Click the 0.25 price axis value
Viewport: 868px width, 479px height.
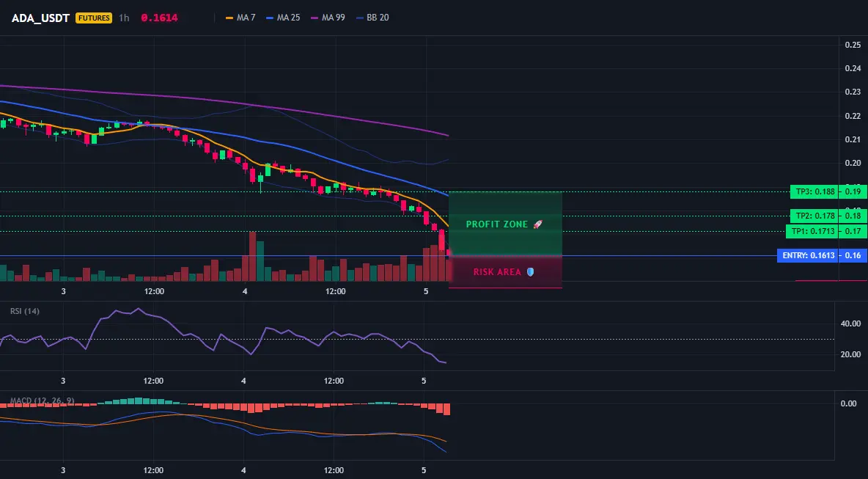pos(853,45)
